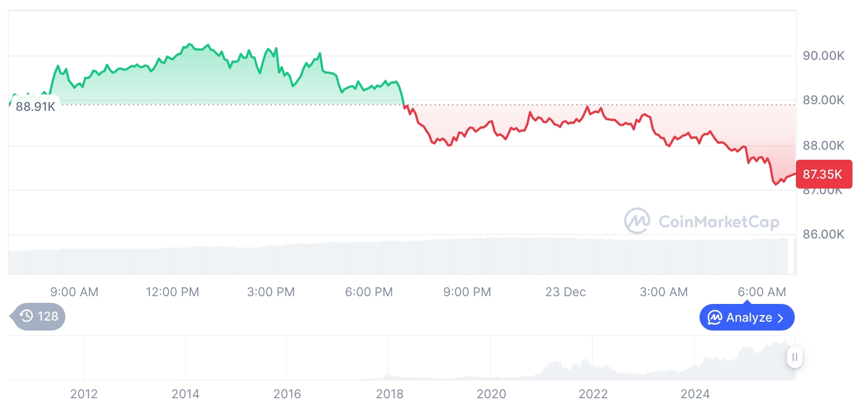The height and width of the screenshot is (406, 868).
Task: Select 2022 on the overview timeline
Action: (593, 394)
